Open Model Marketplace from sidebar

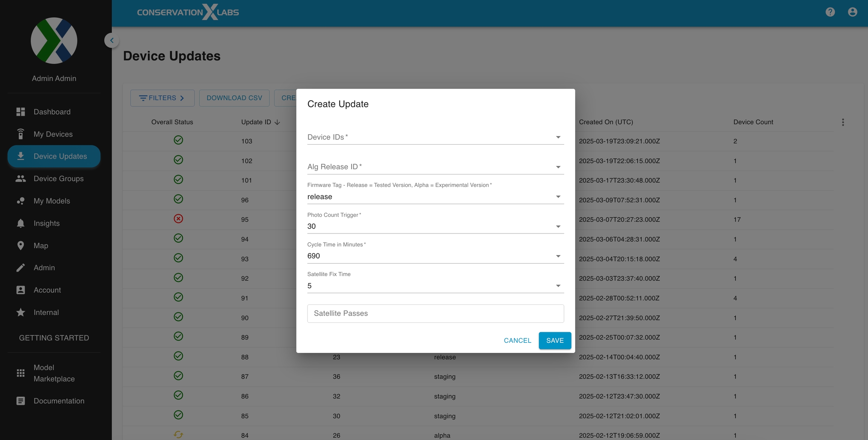pyautogui.click(x=54, y=373)
